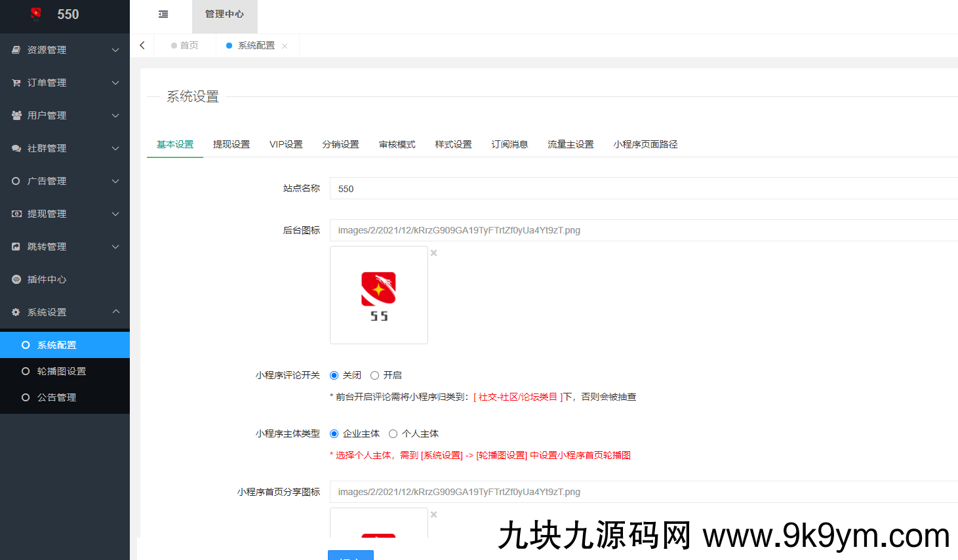Click the sidebar collapse hamburger icon
This screenshot has width=958, height=560.
tap(163, 14)
